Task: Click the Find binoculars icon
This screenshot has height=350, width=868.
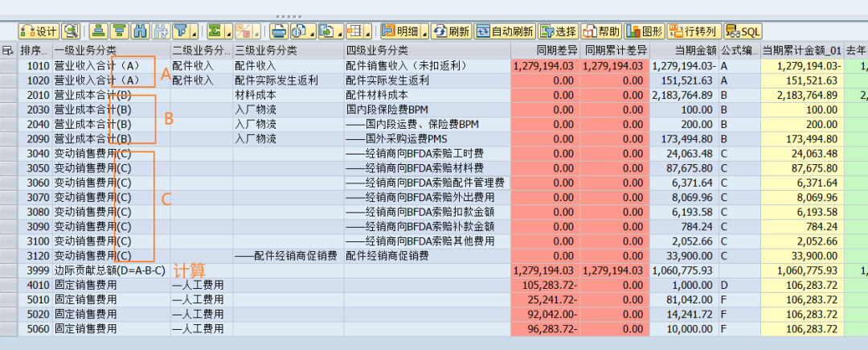Action: point(141,31)
